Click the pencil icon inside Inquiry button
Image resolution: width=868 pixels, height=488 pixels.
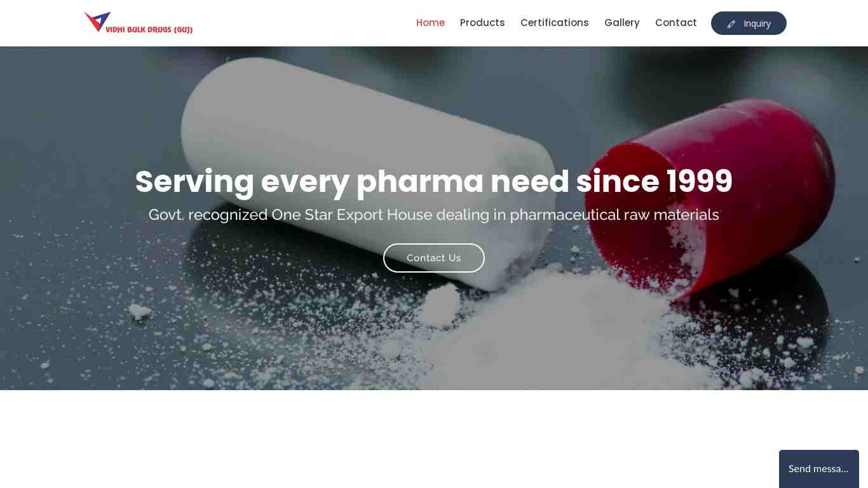click(x=731, y=24)
